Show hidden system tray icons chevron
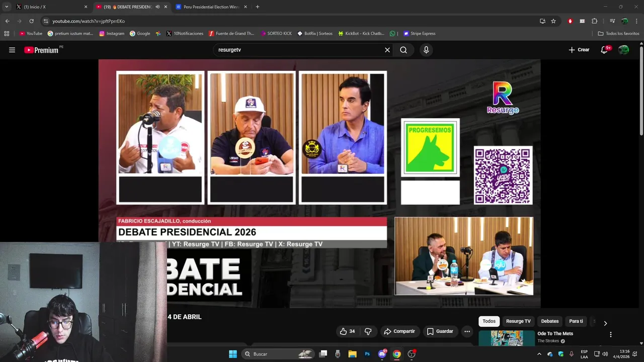Viewport: 644px width, 362px height. coord(539,354)
